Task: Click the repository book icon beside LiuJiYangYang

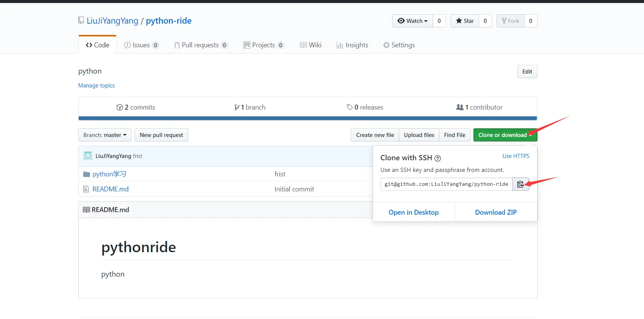Action: click(x=81, y=20)
